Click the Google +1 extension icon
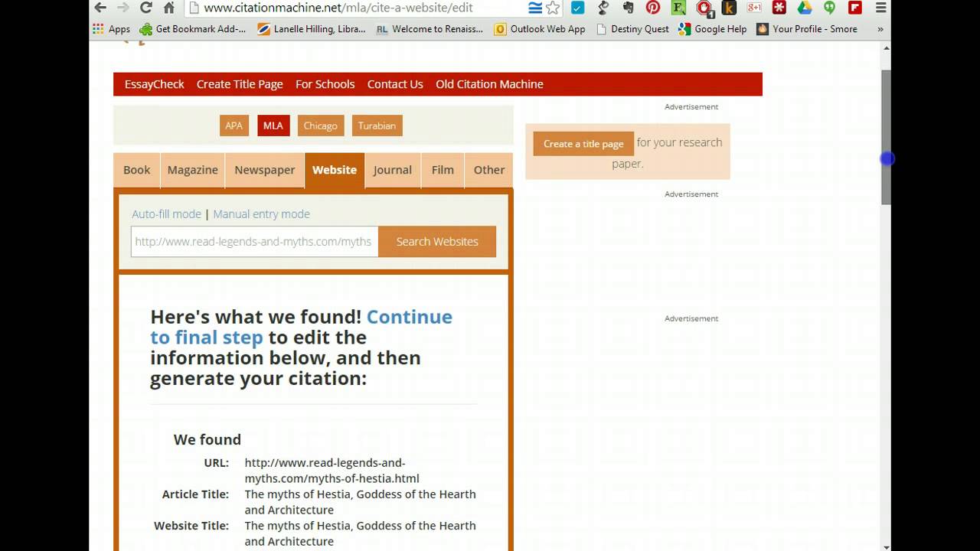Viewport: 980px width, 551px height. click(754, 8)
